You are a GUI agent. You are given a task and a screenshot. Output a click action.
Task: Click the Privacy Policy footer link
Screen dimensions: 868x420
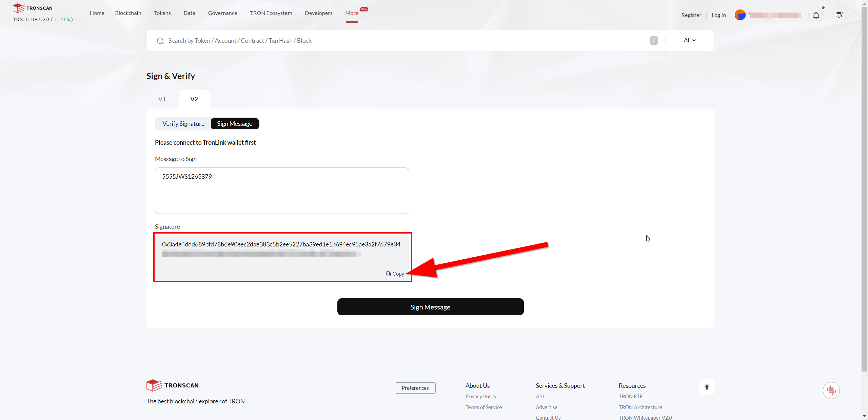click(481, 396)
